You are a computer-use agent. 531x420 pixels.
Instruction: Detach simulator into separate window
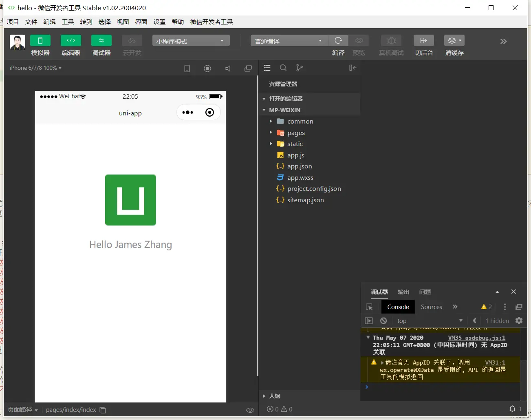coord(248,69)
